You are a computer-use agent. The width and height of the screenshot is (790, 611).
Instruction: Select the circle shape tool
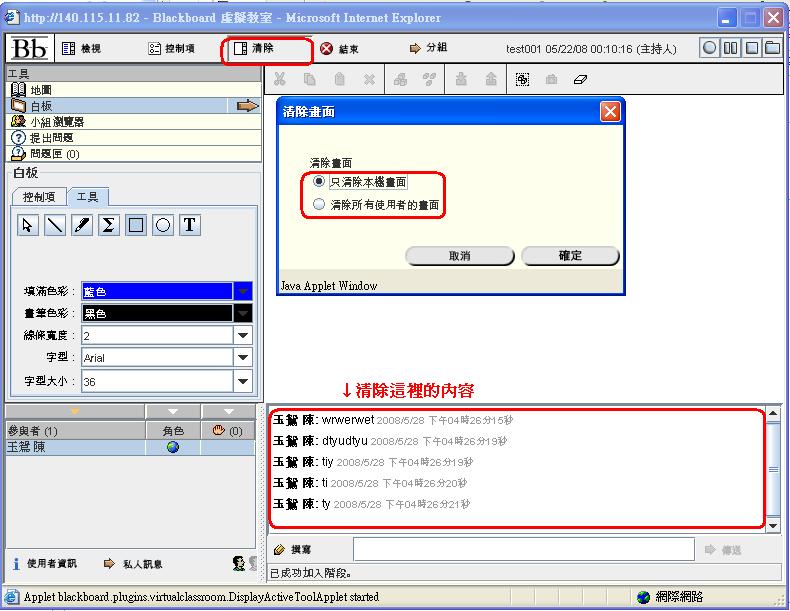point(163,225)
